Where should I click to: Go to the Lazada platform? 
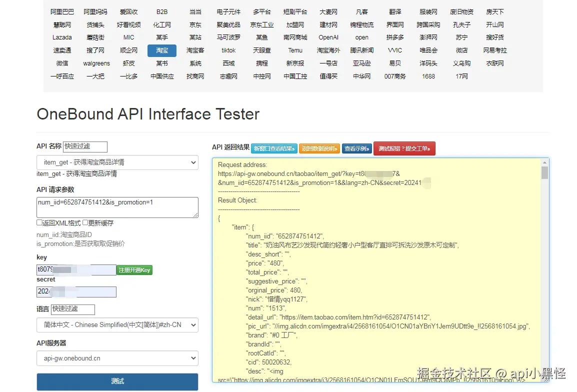[62, 37]
